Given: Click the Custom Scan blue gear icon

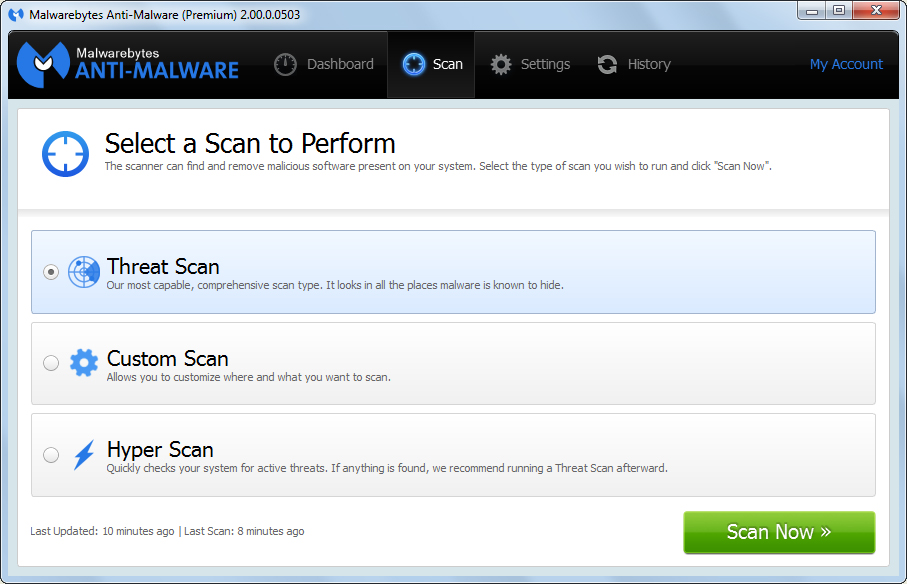Looking at the screenshot, I should click(x=84, y=363).
